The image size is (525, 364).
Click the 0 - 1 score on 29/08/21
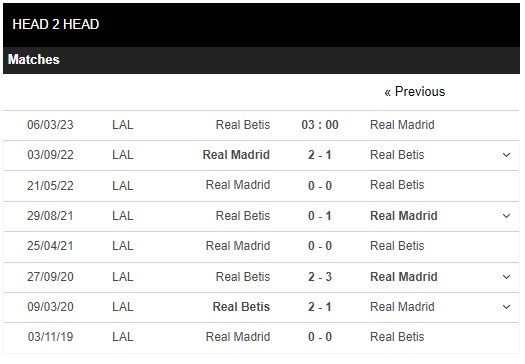[320, 216]
